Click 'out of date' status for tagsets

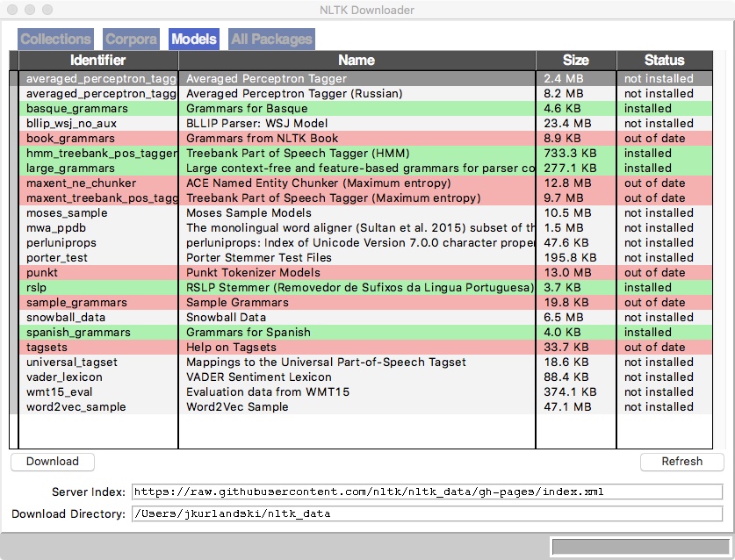click(655, 348)
